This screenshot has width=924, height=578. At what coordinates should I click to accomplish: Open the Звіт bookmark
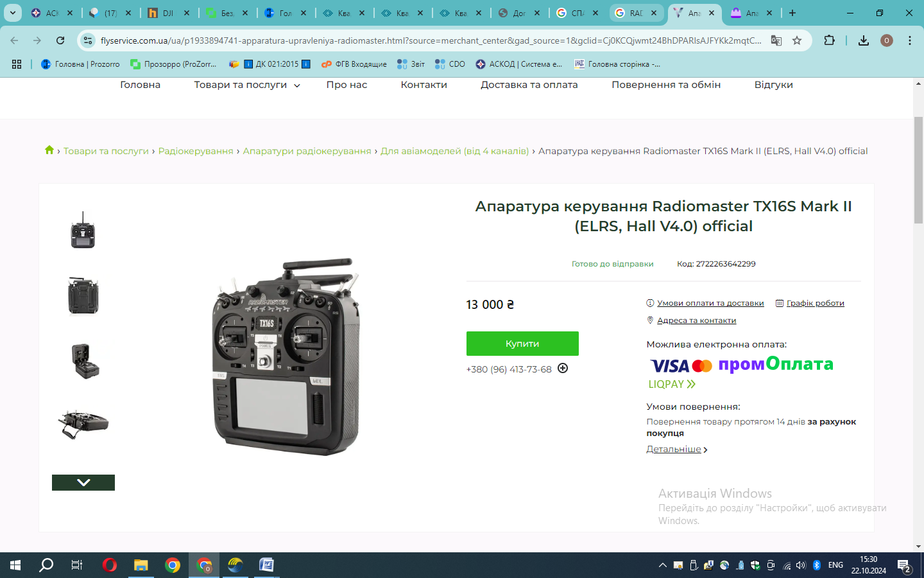(x=411, y=64)
